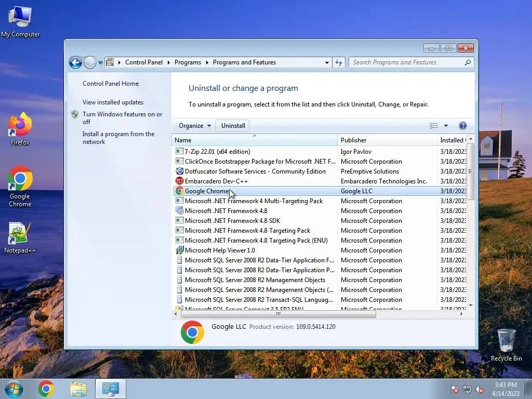
Task: Click horizontal scroll left arrow
Action: [176, 314]
